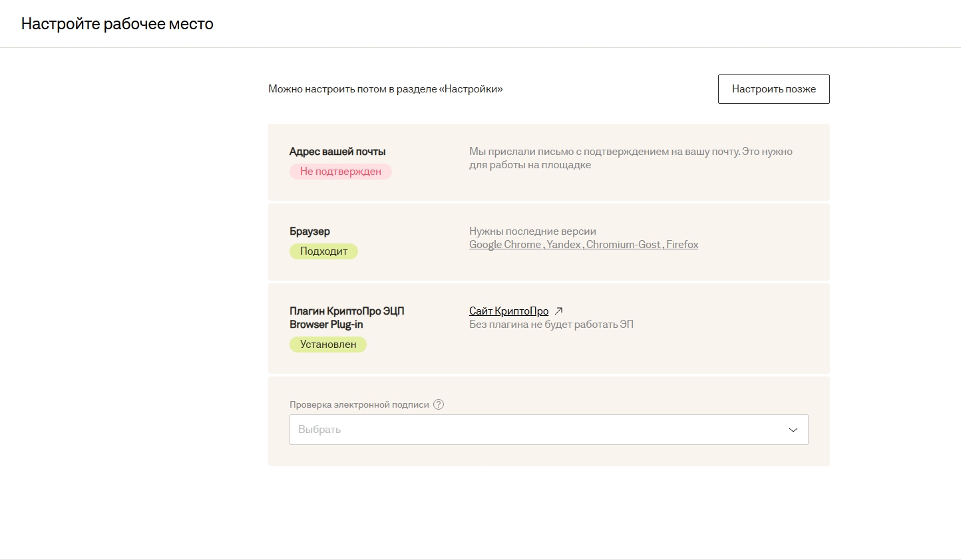Image resolution: width=961 pixels, height=560 pixels.
Task: Click the Подходит browser status badge
Action: (x=323, y=251)
